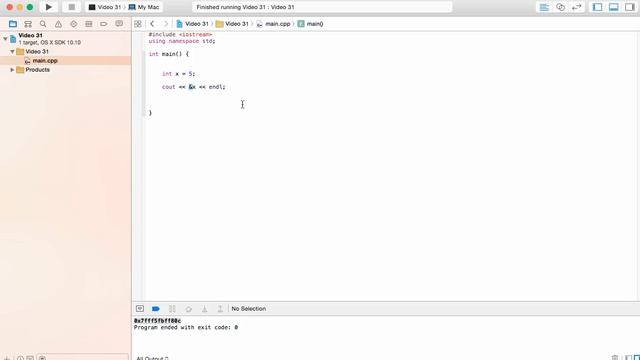Toggle the debug area panel
This screenshot has width=640, height=360.
pyautogui.click(x=614, y=7)
